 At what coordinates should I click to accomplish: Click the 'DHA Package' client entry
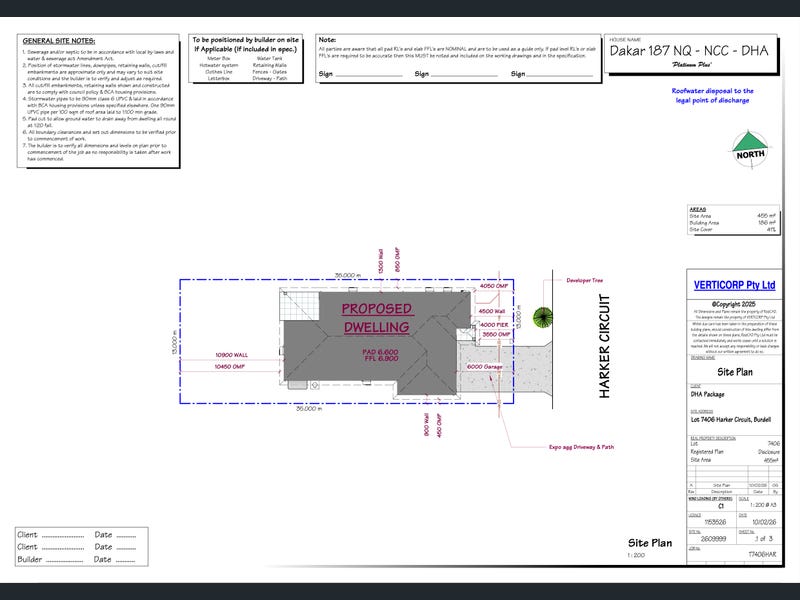707,394
